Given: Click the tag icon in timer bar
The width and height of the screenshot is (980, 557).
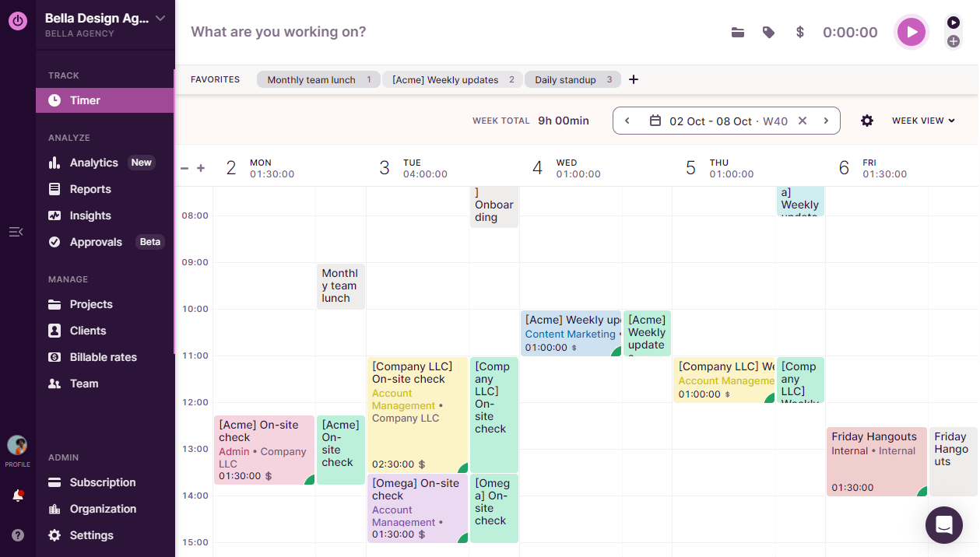Looking at the screenshot, I should click(768, 33).
